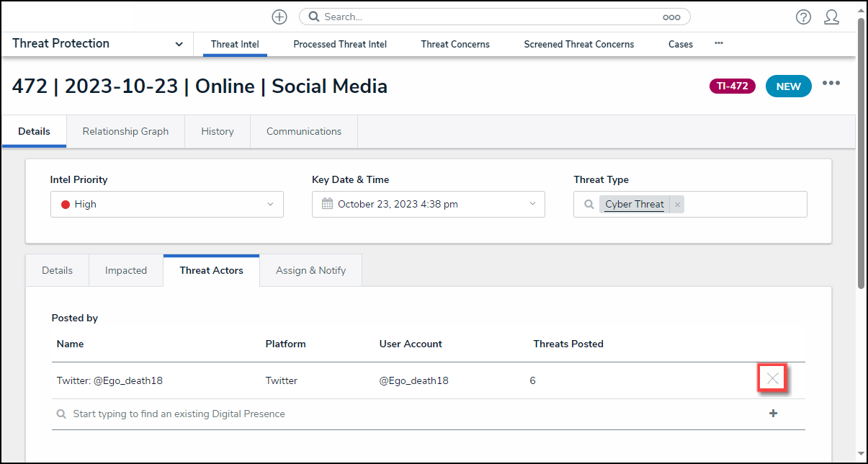
Task: Open the user profile icon
Action: point(831,17)
